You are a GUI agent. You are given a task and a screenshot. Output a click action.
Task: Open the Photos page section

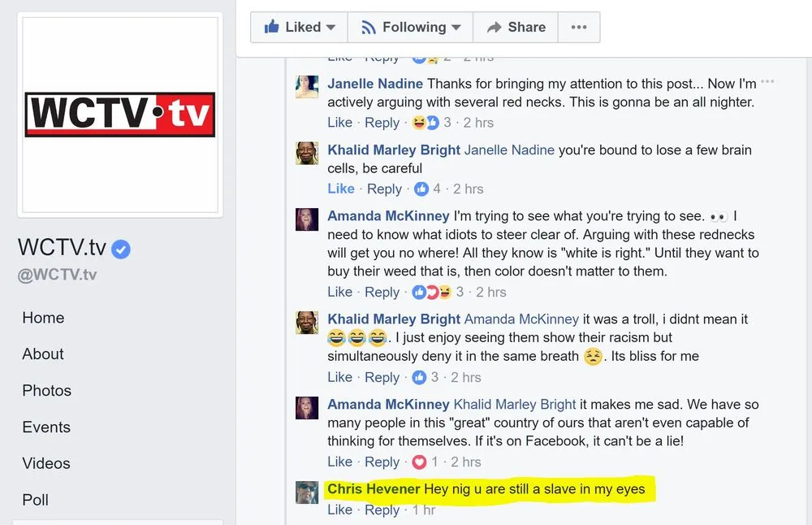(x=46, y=390)
